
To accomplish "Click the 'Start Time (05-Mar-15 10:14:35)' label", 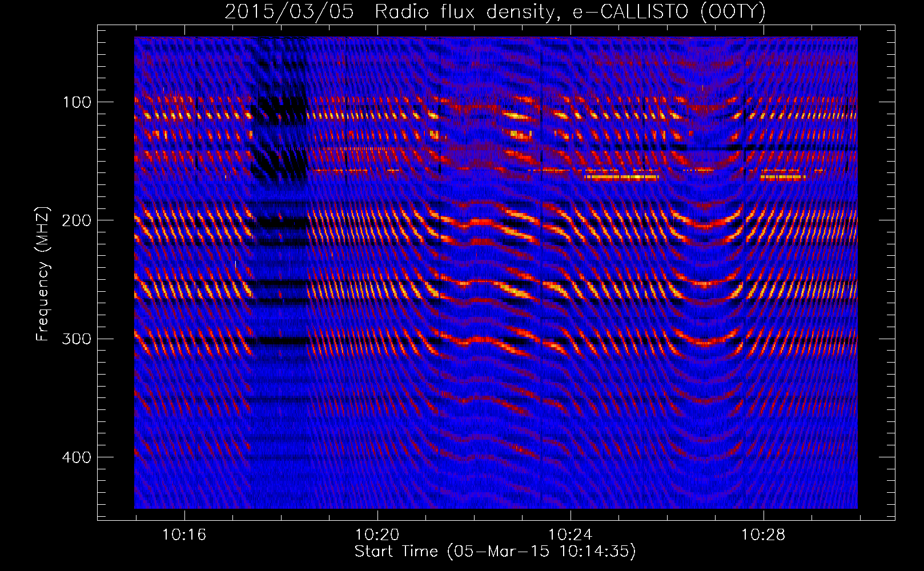I will click(495, 552).
